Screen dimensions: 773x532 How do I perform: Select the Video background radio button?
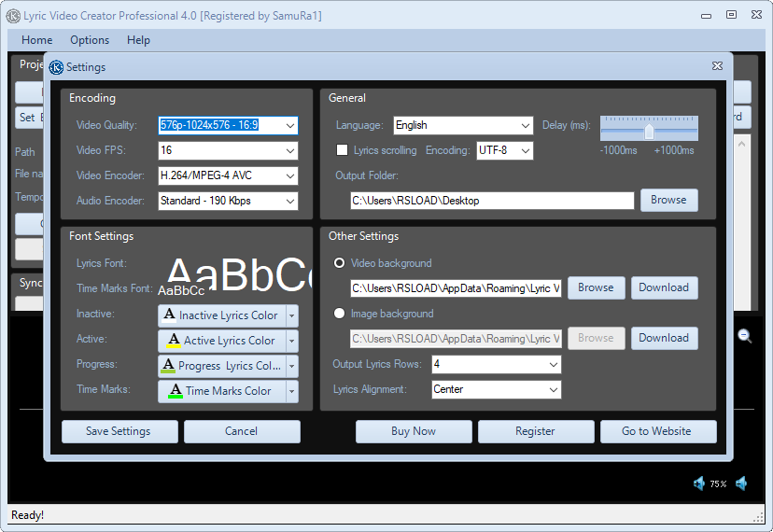339,263
